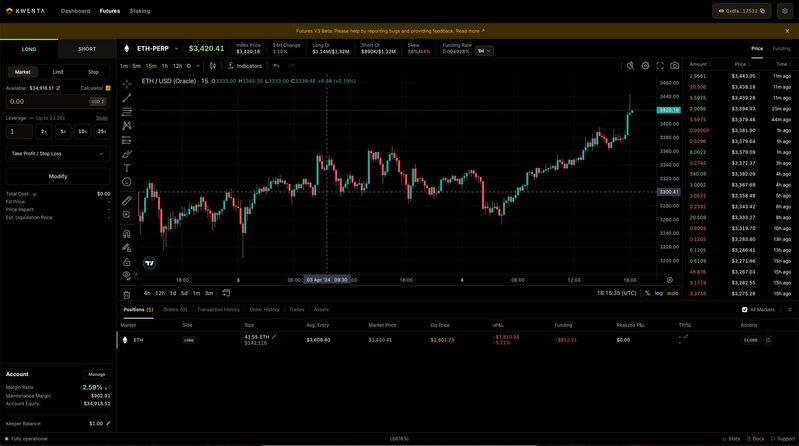Open the funding rate 1H period dropdown
This screenshot has width=799, height=446.
point(484,50)
